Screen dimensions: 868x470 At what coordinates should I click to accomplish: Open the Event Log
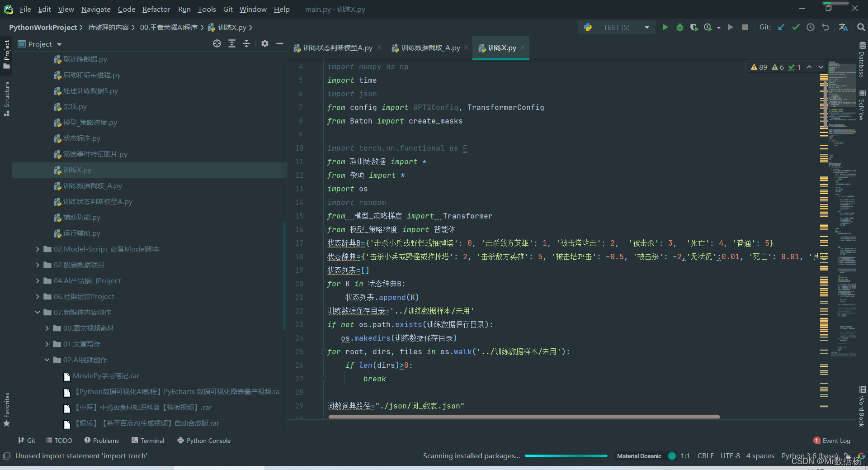coord(832,441)
